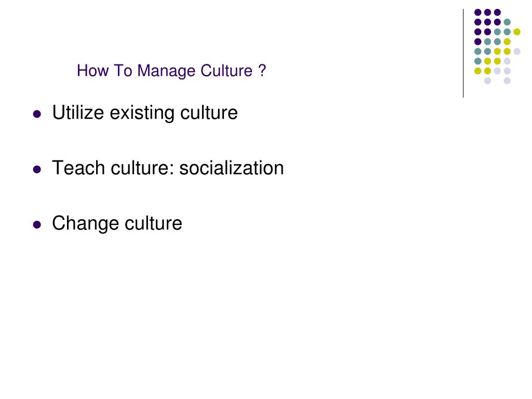The width and height of the screenshot is (532, 399).
Task: Click the question mark in the title
Action: (262, 70)
